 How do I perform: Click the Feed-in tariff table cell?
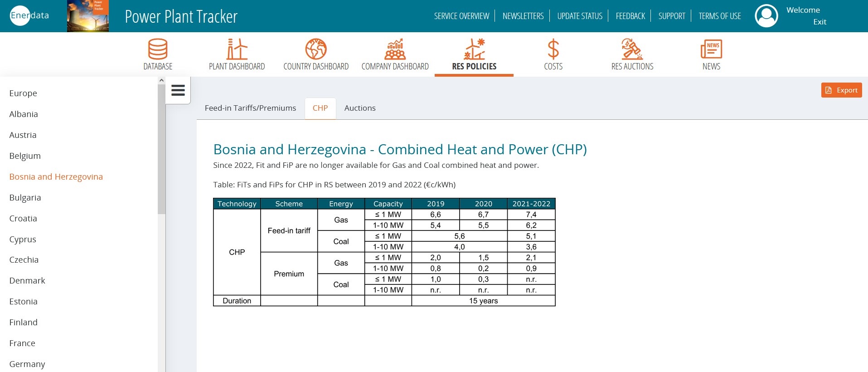[289, 230]
